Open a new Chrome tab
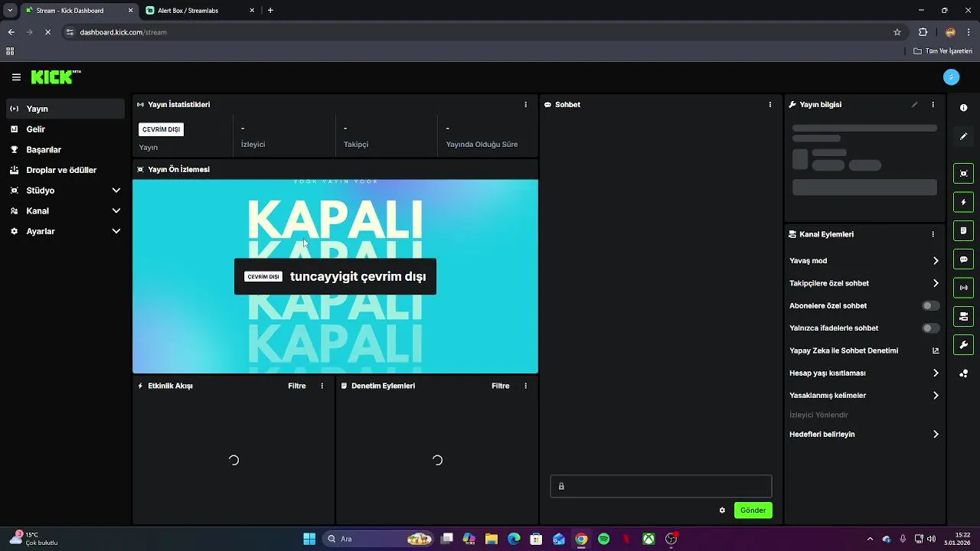Viewport: 980px width, 551px height. [270, 11]
